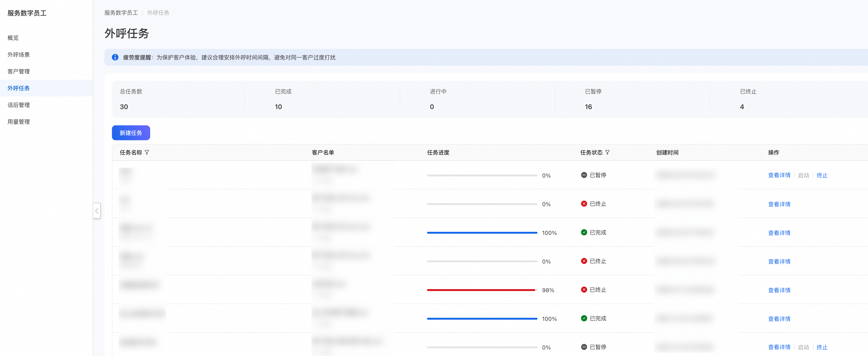The image size is (868, 356).
Task: Click the green 已完成 icon in the third row
Action: 584,232
